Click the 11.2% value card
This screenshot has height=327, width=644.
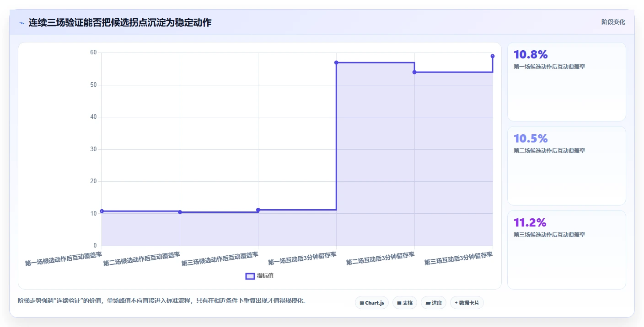(x=566, y=250)
